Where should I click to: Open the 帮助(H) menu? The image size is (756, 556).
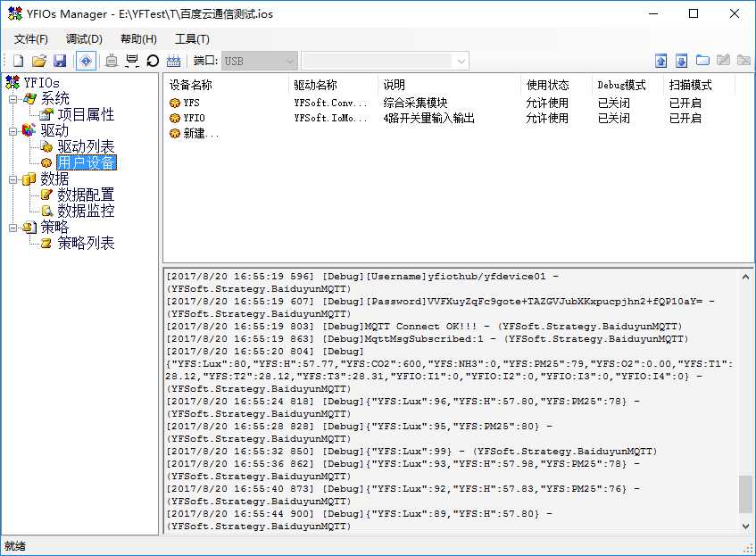[138, 39]
